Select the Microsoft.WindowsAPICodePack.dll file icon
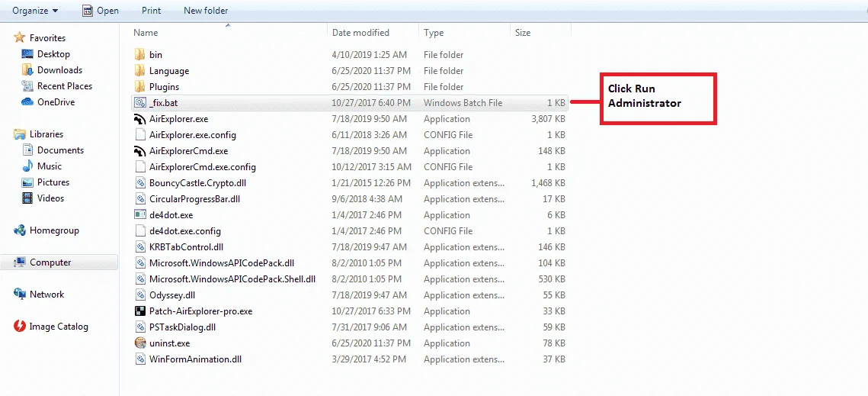The image size is (868, 396). point(139,263)
